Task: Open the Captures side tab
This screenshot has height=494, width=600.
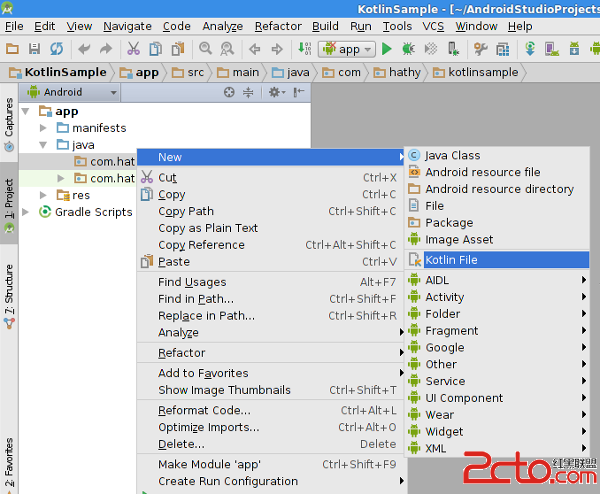Action: (9, 124)
